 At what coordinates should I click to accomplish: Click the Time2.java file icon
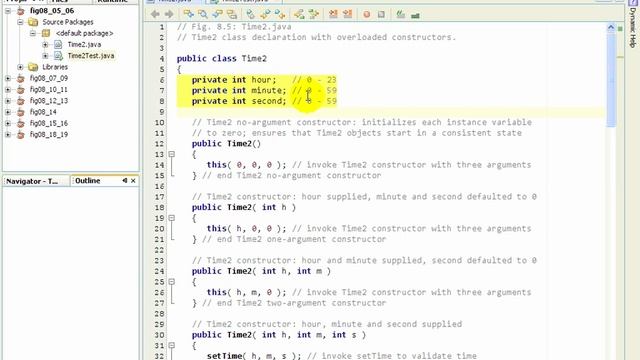tap(58, 44)
